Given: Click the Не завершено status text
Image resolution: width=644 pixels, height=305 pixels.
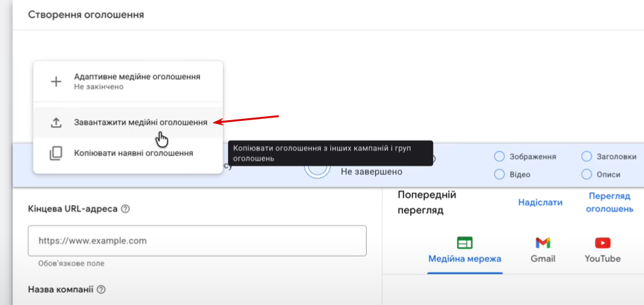Looking at the screenshot, I should pyautogui.click(x=371, y=172).
